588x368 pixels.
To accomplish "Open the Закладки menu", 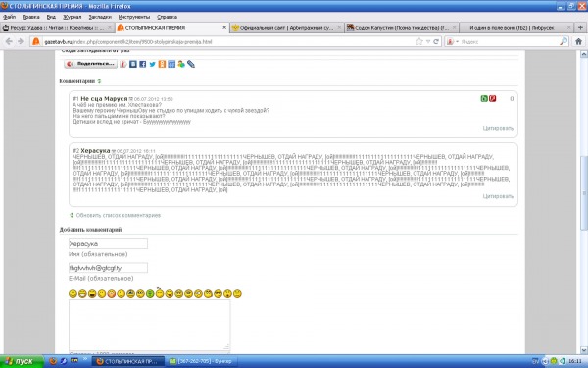I will coord(100,17).
